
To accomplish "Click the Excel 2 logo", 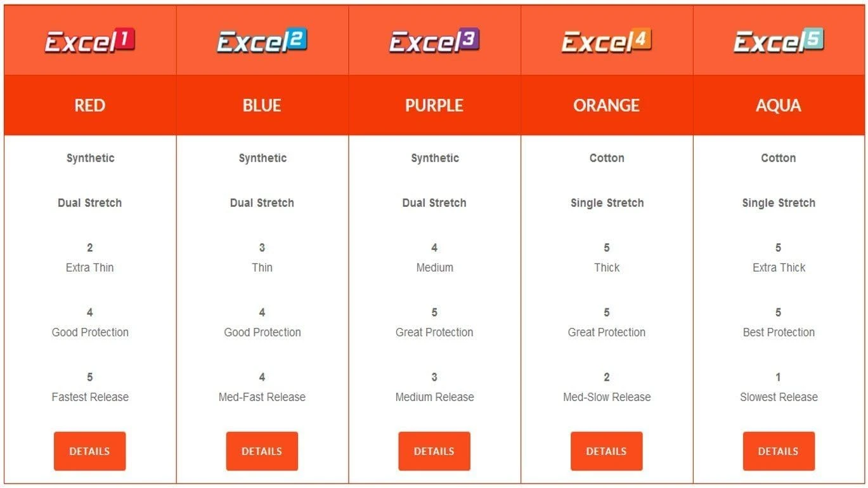I will 262,41.
